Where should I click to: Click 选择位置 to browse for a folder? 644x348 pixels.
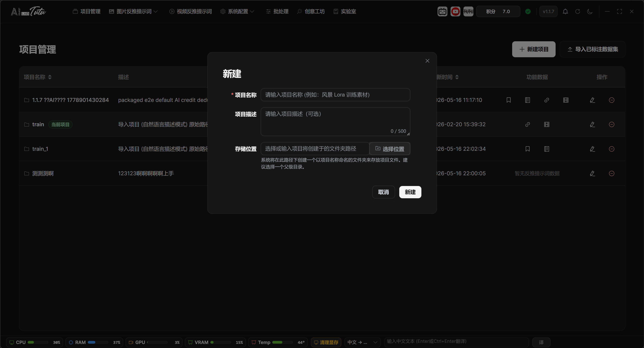pos(390,149)
